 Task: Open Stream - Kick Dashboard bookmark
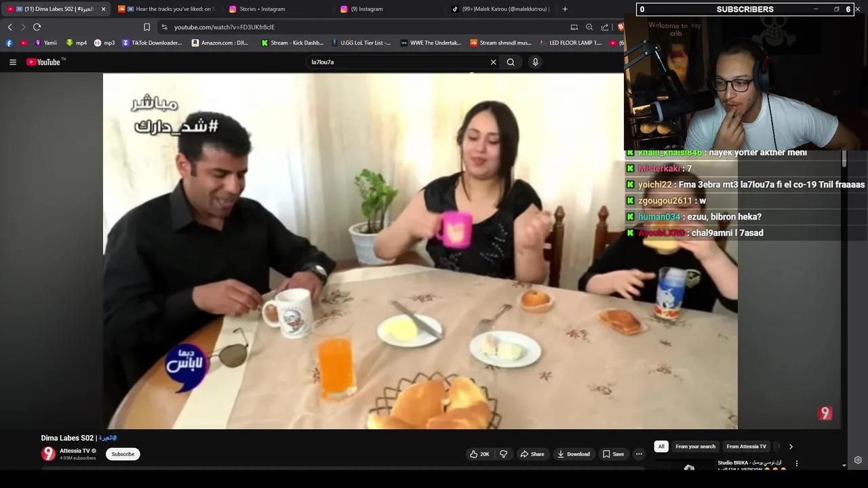tap(292, 43)
